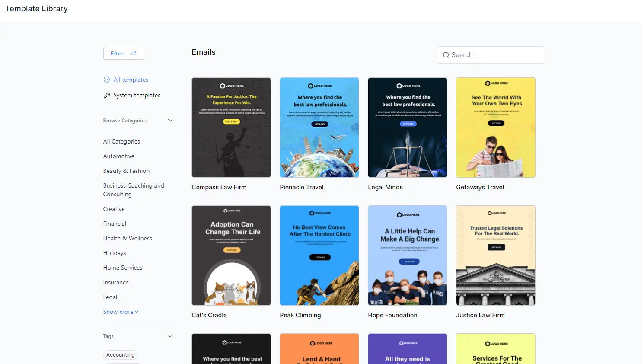The height and width of the screenshot is (364, 641).
Task: Open the Legal category
Action: 110,297
